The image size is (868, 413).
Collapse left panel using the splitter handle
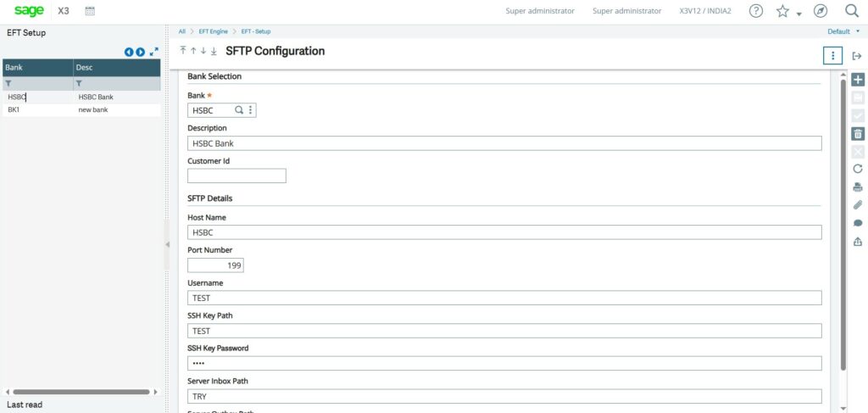tap(166, 243)
